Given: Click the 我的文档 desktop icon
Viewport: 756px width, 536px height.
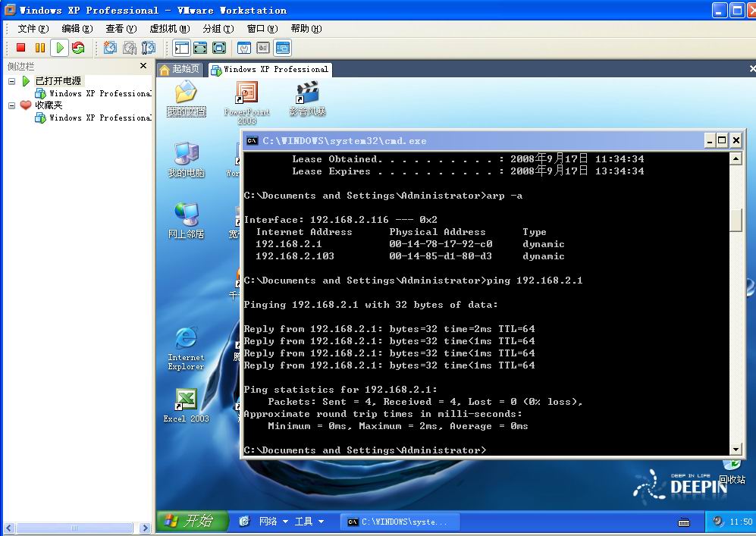Looking at the screenshot, I should coord(186,99).
